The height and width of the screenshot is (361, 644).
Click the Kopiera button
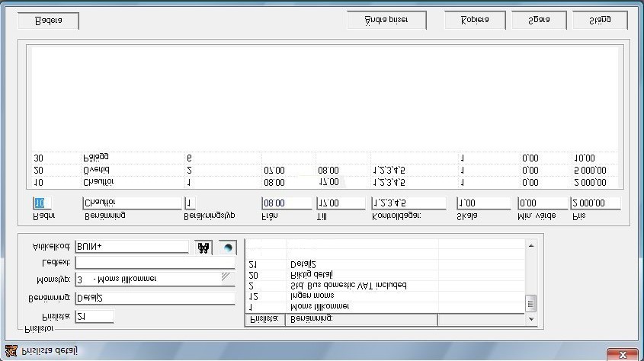click(x=475, y=20)
